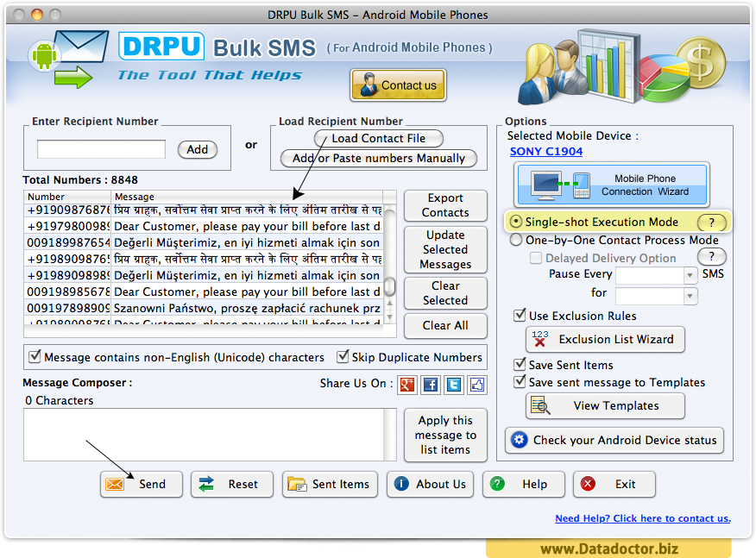Send the message with envelope button
Image resolution: width=756 pixels, height=558 pixels.
pos(142,484)
